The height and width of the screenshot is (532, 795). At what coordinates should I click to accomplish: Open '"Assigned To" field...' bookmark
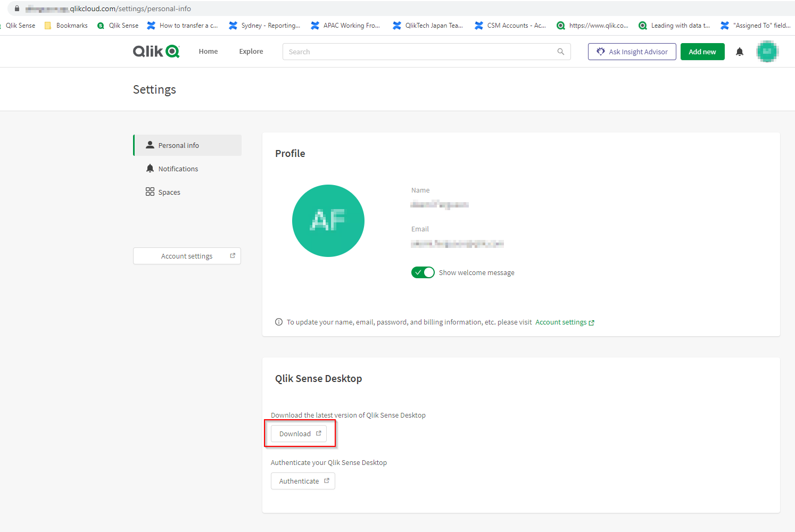756,26
